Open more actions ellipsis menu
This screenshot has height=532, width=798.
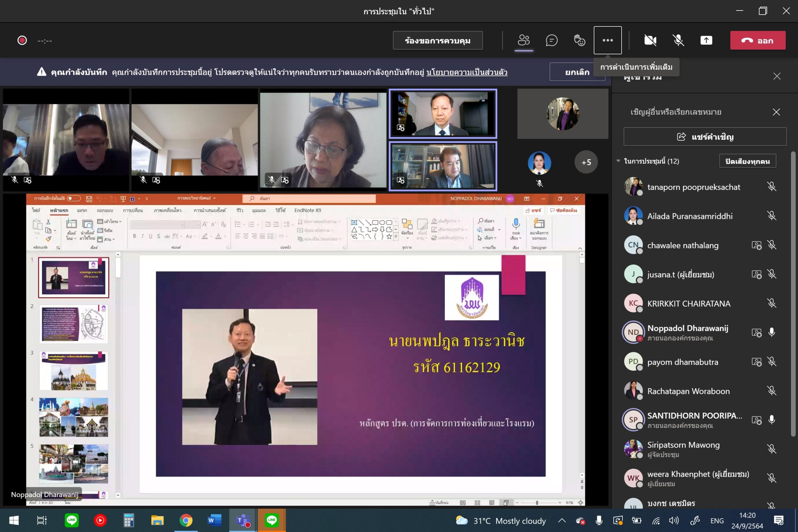pyautogui.click(x=608, y=40)
